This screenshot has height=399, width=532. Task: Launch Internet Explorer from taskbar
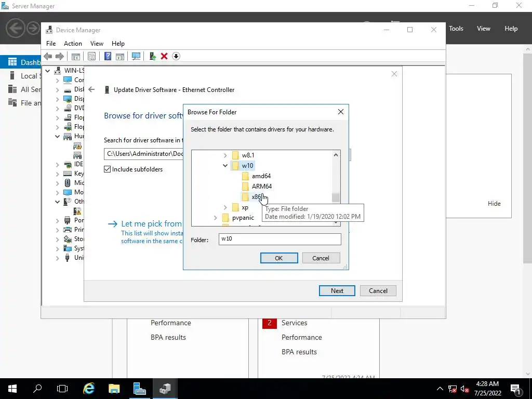[89, 389]
